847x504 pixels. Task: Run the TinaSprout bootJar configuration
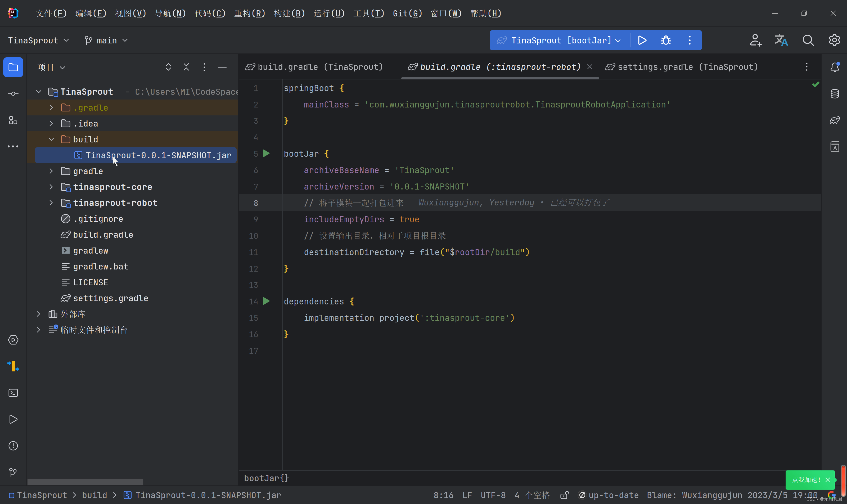(x=642, y=40)
